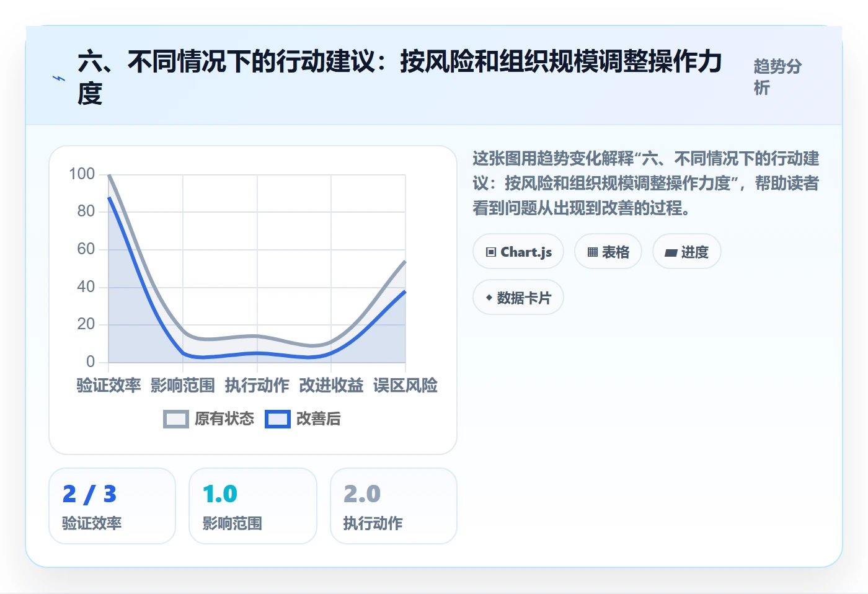This screenshot has height=594, width=868.
Task: Click the 趋势分析 badge in the header
Action: coord(778,77)
